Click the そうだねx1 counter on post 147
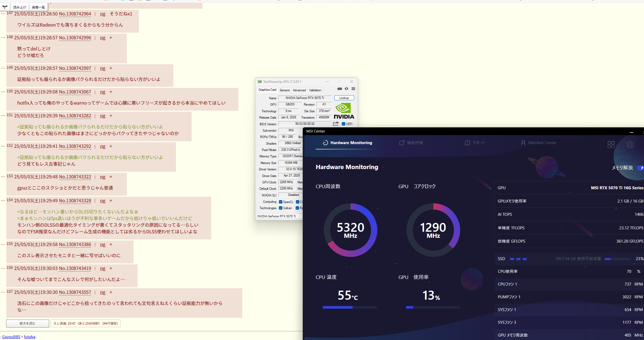This screenshot has height=340, width=644. [x=121, y=14]
